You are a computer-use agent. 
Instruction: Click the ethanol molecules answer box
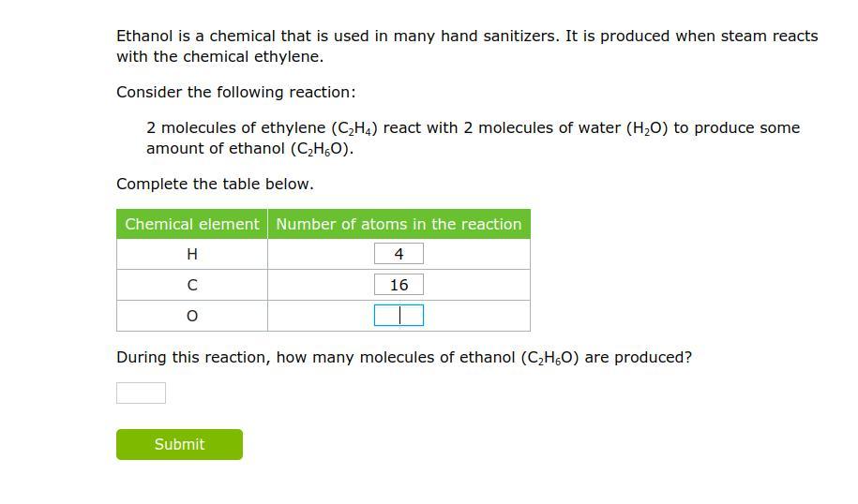coord(142,393)
